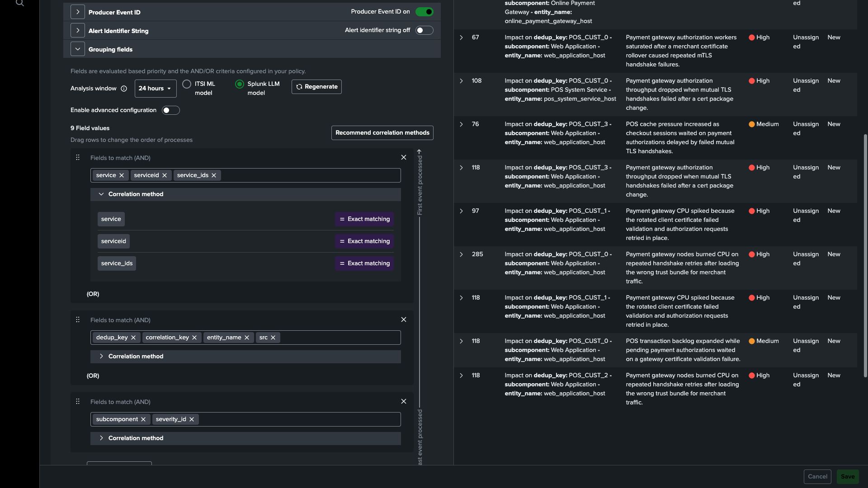Click the 285 event count cell
The height and width of the screenshot is (488, 868).
[x=477, y=254]
